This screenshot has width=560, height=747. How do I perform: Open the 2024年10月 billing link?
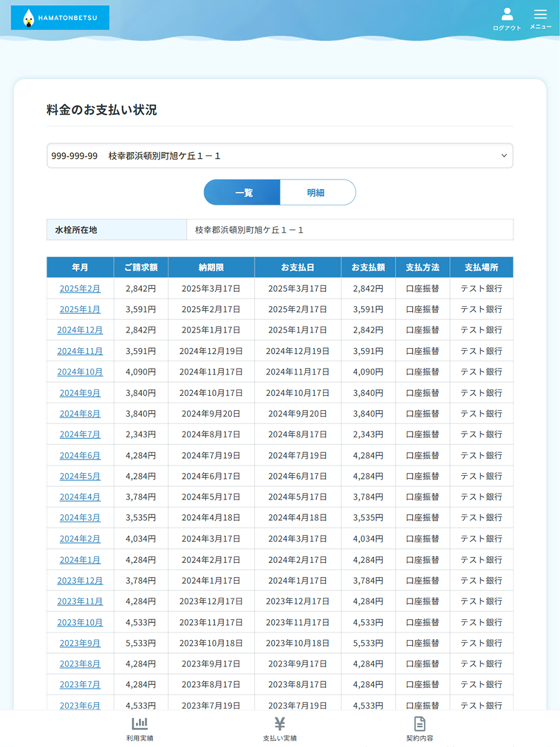click(x=80, y=372)
